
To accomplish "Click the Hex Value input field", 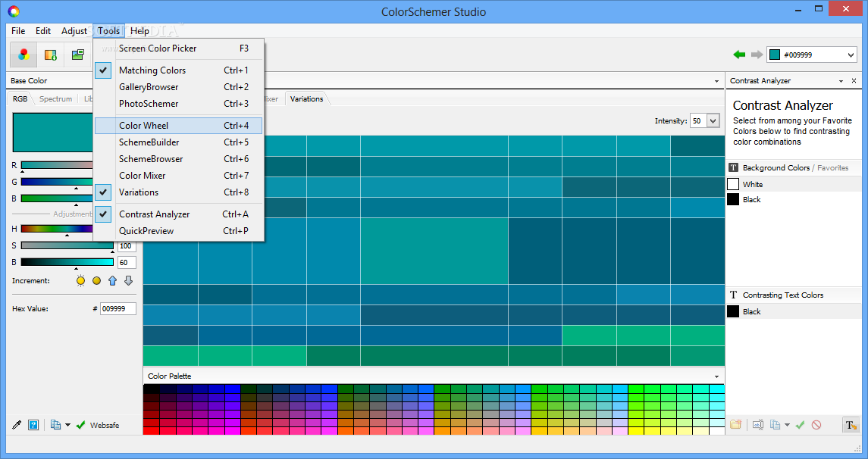I will click(118, 308).
